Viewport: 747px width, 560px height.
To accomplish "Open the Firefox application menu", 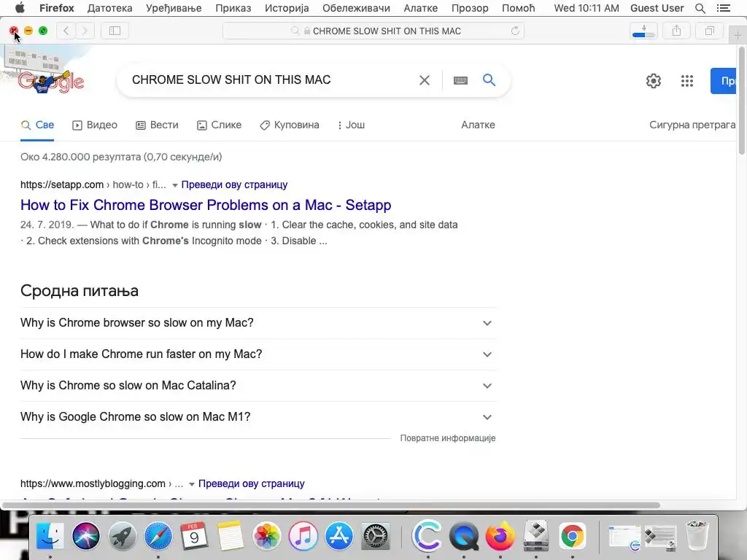I will tap(57, 8).
